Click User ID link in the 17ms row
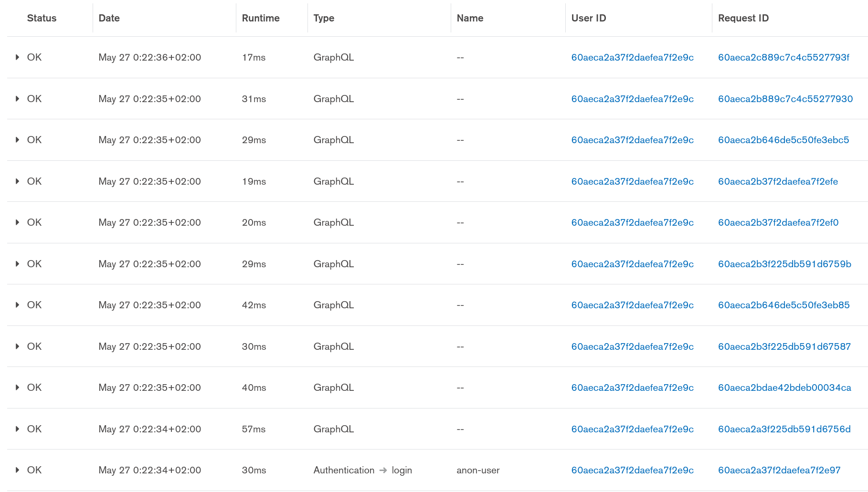This screenshot has width=868, height=492. [x=632, y=57]
